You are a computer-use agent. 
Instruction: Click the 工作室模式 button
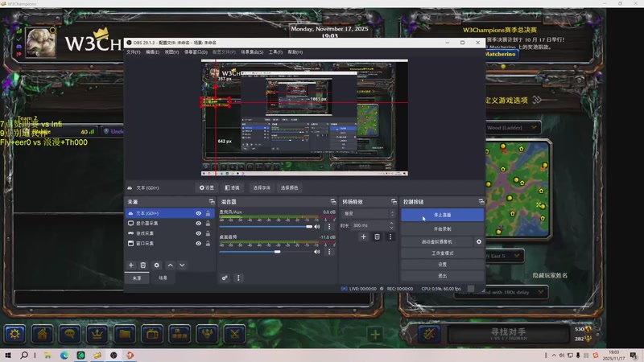click(442, 253)
